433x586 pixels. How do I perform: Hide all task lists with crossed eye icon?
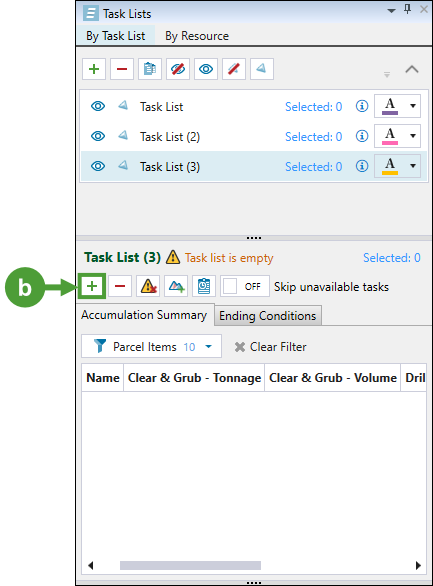click(178, 69)
